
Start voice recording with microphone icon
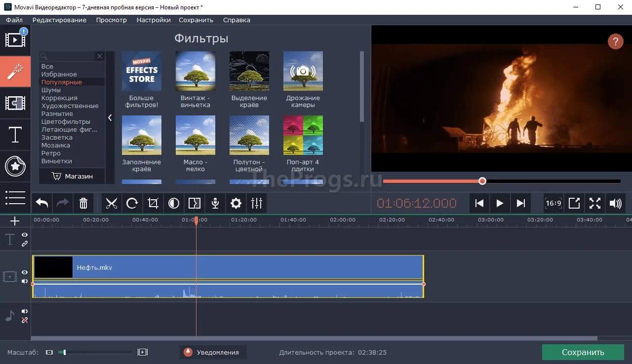tap(215, 203)
